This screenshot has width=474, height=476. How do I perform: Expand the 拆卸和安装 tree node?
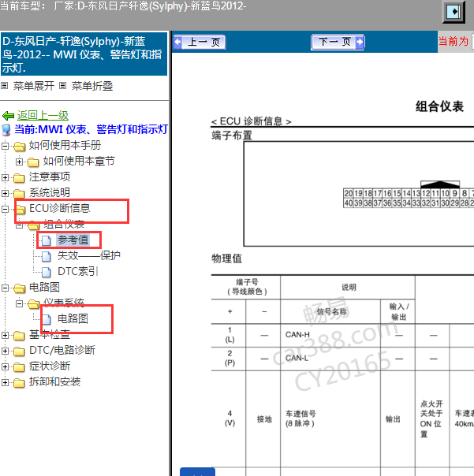point(5,382)
